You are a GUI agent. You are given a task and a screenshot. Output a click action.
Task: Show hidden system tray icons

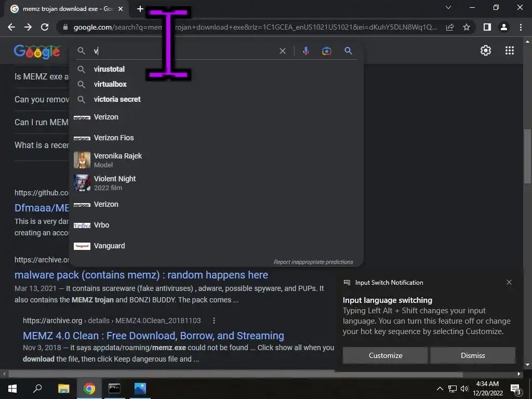pyautogui.click(x=440, y=389)
